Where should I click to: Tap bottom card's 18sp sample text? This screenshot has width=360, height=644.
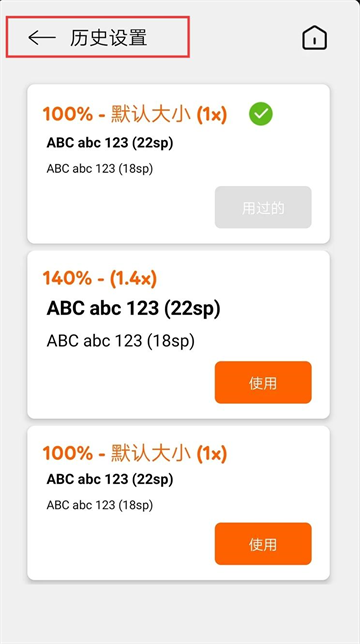[x=100, y=505]
